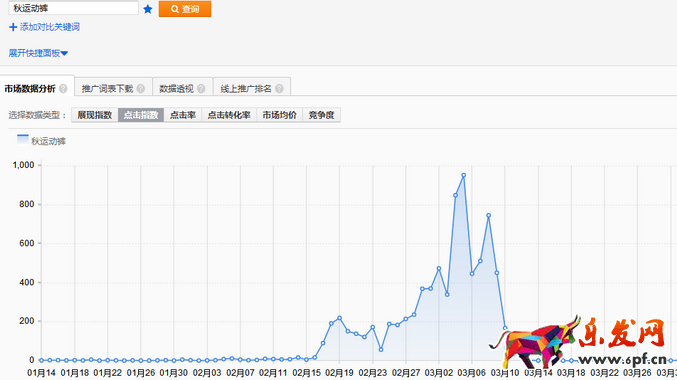This screenshot has width=677, height=380.
Task: Click the plus icon to add comparison keyword
Action: click(13, 27)
